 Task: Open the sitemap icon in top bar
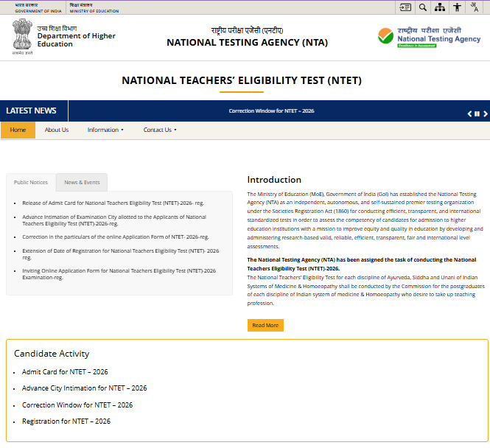coord(440,7)
